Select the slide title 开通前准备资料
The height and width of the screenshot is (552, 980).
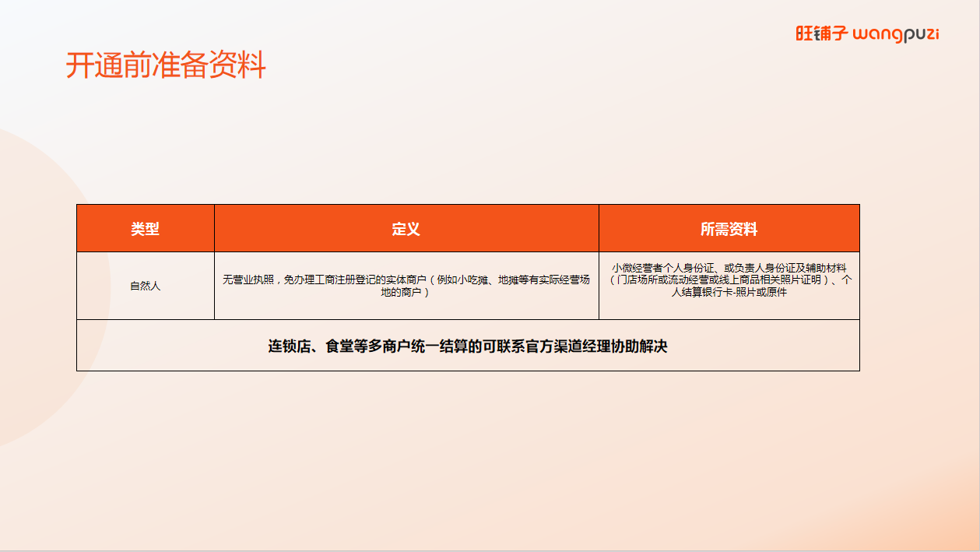(x=166, y=65)
